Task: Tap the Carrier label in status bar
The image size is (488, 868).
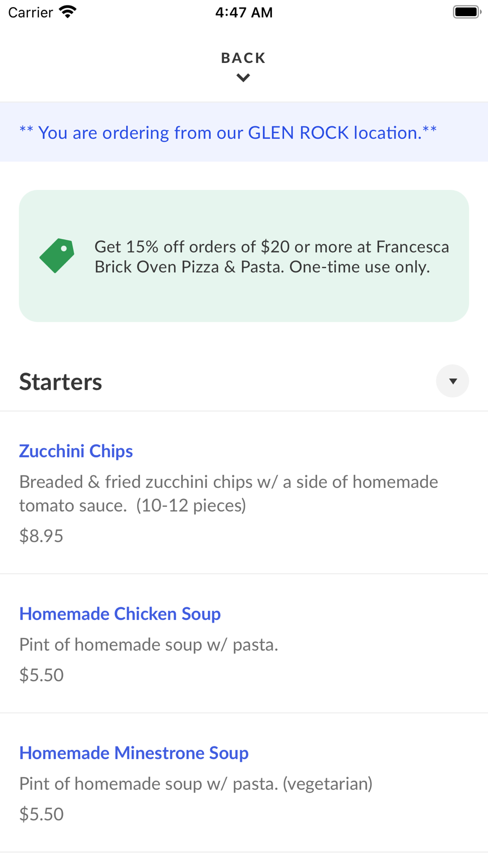Action: [x=30, y=12]
